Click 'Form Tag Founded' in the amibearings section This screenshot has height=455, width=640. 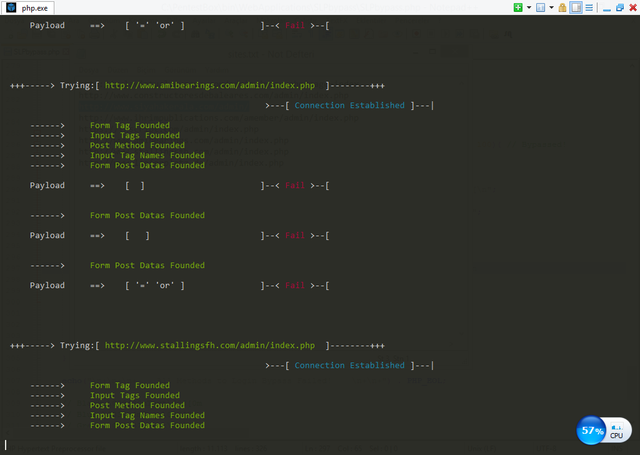click(130, 125)
